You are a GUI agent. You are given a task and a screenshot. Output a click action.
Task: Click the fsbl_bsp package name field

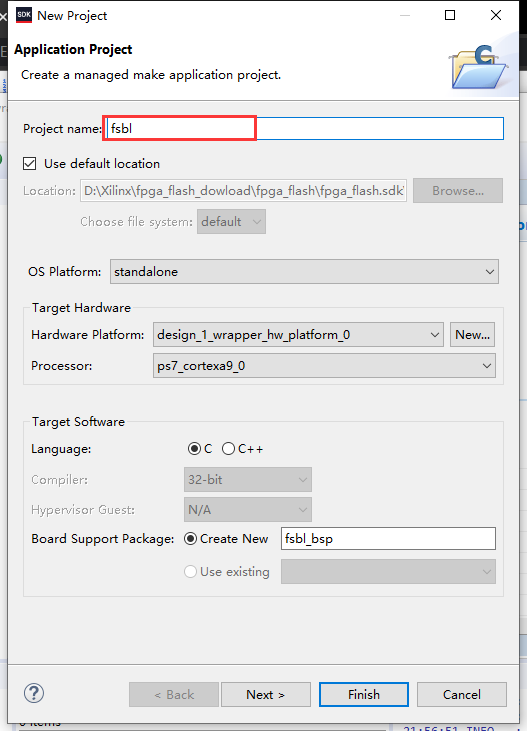pyautogui.click(x=388, y=538)
